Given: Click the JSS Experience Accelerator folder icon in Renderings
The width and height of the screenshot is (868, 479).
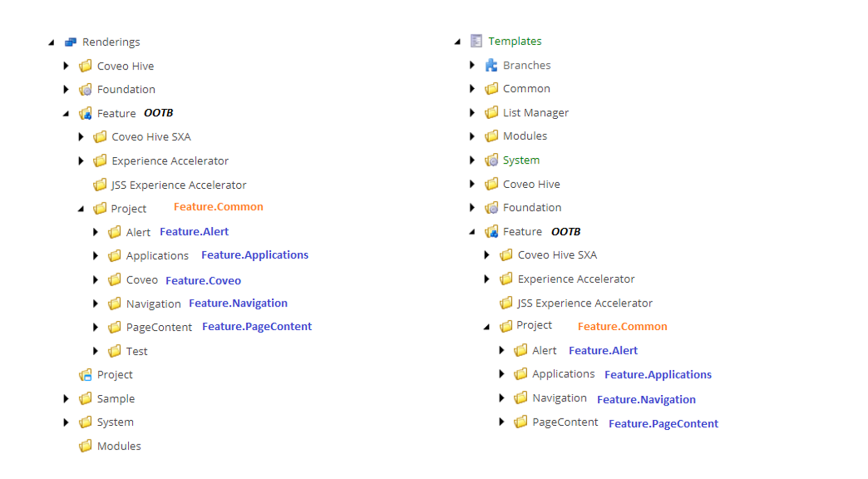Looking at the screenshot, I should pos(100,185).
